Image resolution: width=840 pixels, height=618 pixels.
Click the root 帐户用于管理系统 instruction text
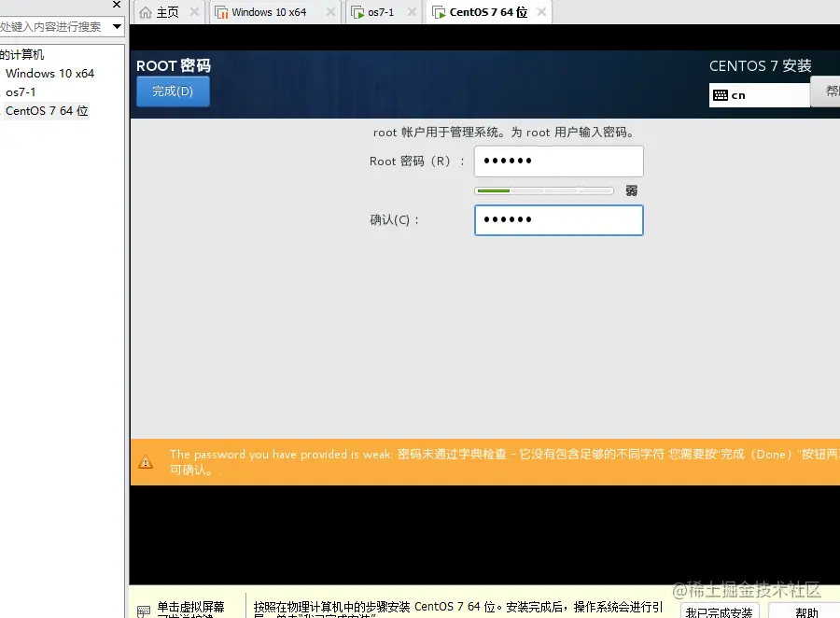click(504, 133)
